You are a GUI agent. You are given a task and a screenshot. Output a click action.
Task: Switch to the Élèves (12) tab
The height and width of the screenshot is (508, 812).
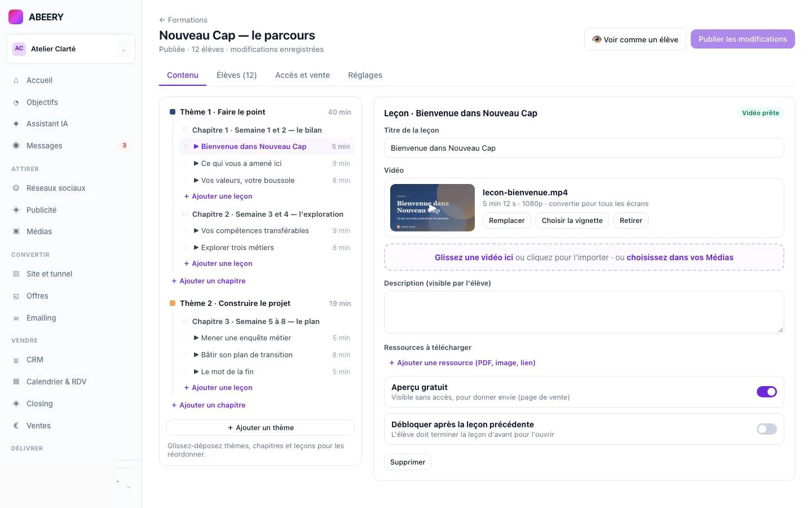(x=237, y=75)
